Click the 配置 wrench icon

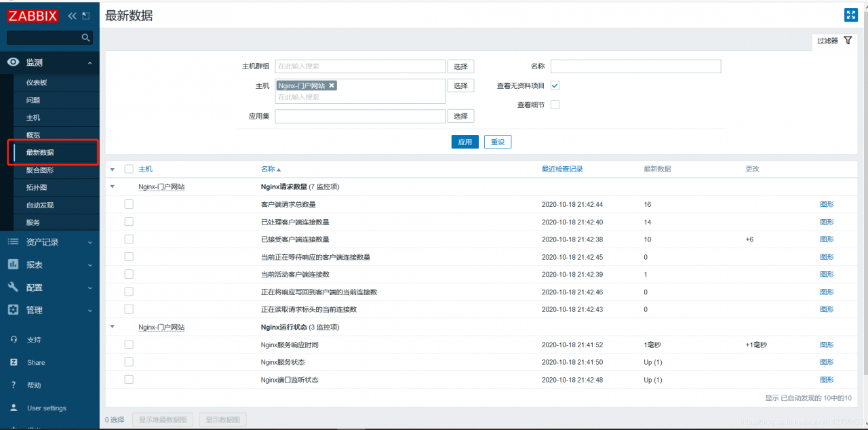(x=13, y=288)
